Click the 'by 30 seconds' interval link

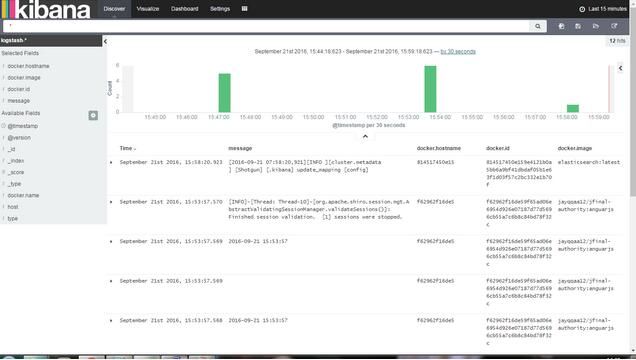coord(458,51)
